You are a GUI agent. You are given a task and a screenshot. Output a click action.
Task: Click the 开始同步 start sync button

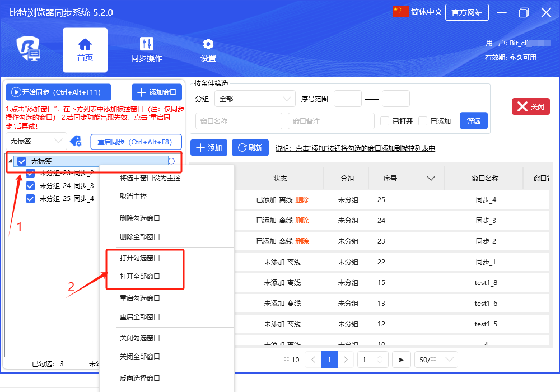click(58, 92)
